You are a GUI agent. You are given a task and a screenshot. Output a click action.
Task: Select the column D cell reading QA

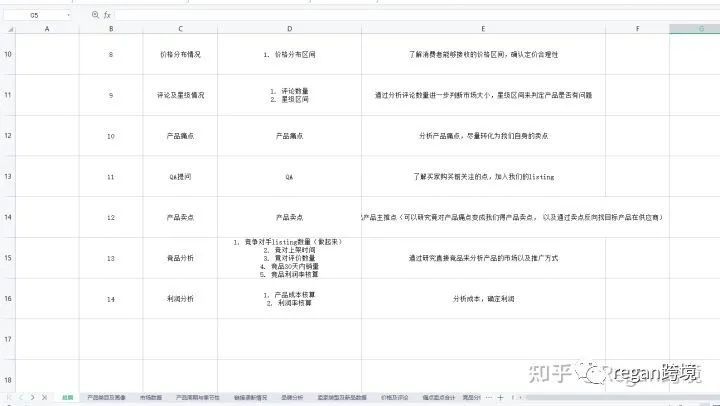click(x=290, y=176)
